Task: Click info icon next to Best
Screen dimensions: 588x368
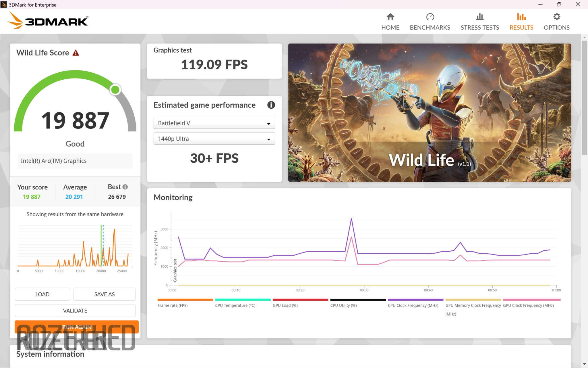Action: 125,187
